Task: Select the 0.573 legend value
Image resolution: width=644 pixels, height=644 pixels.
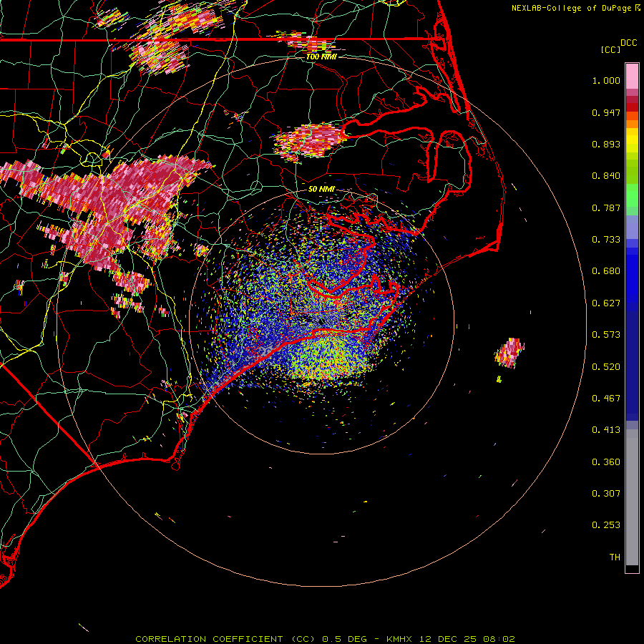Action: [606, 335]
